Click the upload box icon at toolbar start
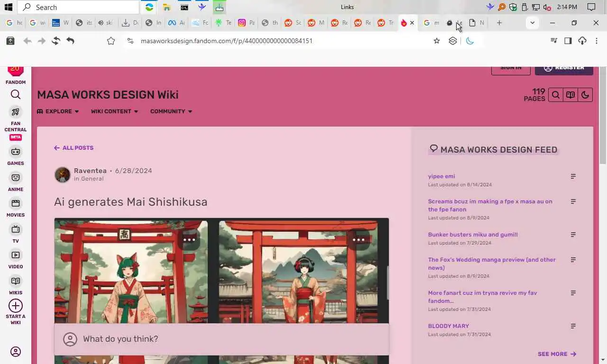Screen dimensions: 607x364 pos(10,41)
